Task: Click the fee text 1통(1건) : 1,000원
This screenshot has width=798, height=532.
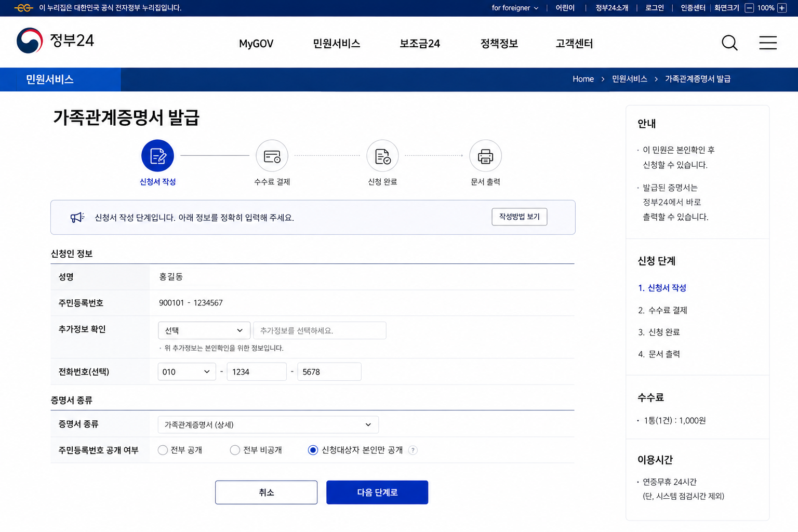Action: (674, 420)
